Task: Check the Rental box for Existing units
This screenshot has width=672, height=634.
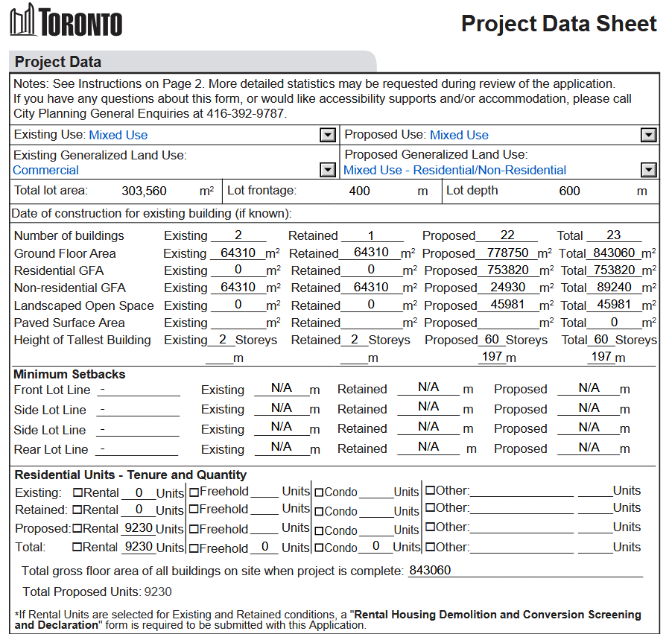Action: (x=78, y=492)
